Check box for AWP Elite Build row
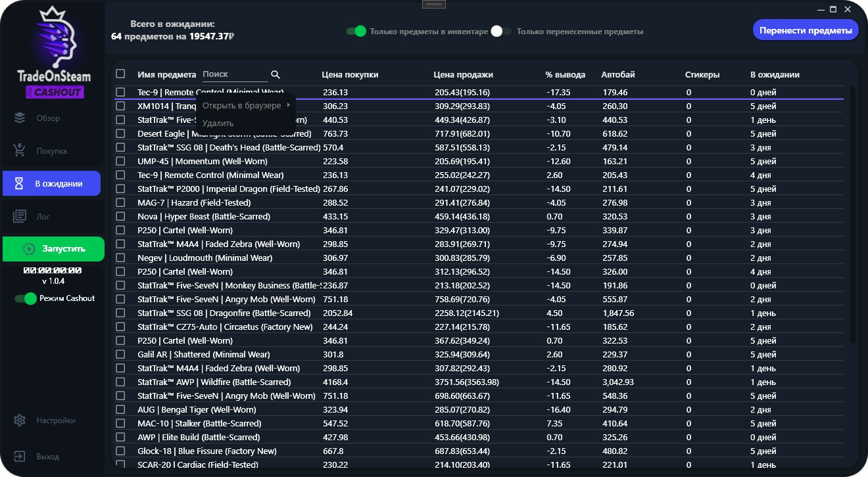 click(120, 437)
